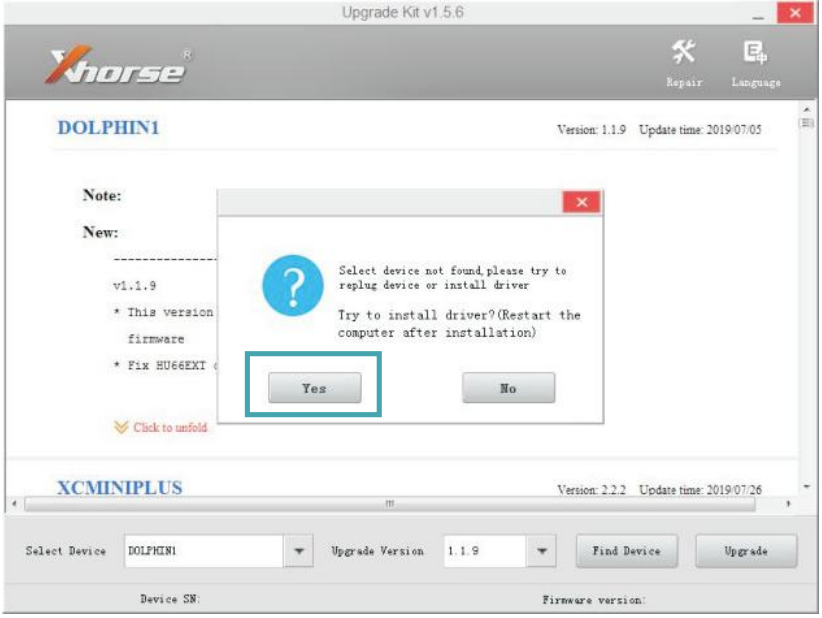822x618 pixels.
Task: Click the blue question mark icon
Action: pos(293,286)
